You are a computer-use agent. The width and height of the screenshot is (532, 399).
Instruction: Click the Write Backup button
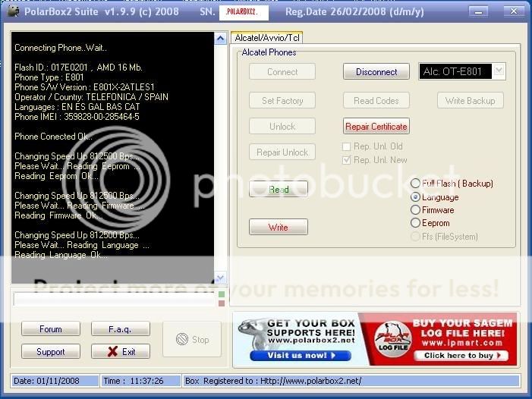point(471,101)
